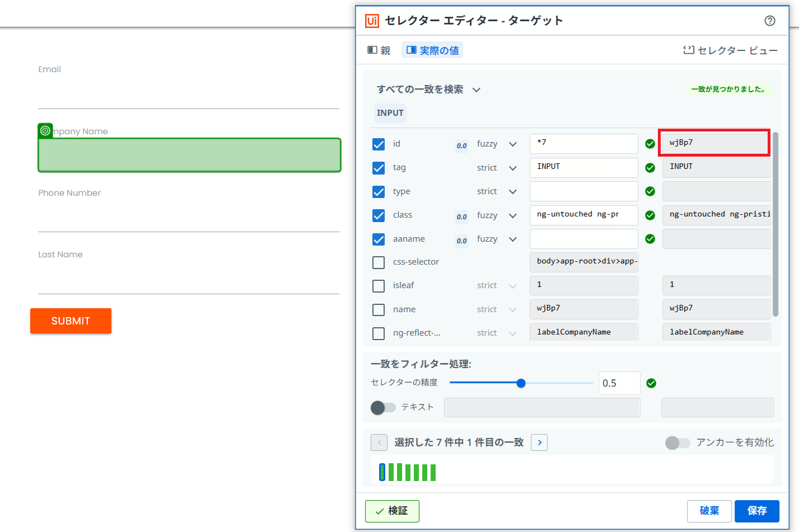
Task: Check the css-selector attribute checkbox
Action: [x=379, y=262]
